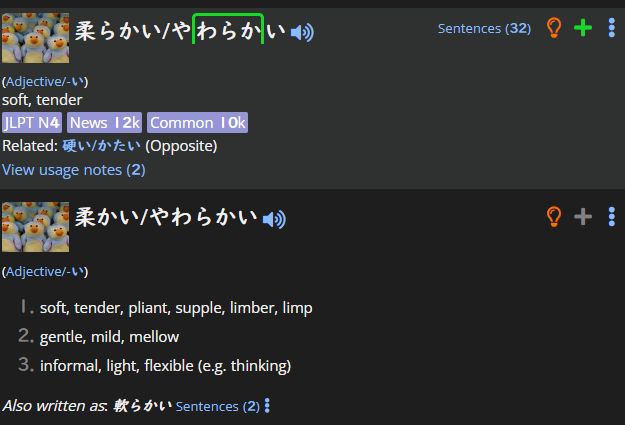Click the Adjective/-い link in second entry
The width and height of the screenshot is (625, 425).
[x=45, y=272]
